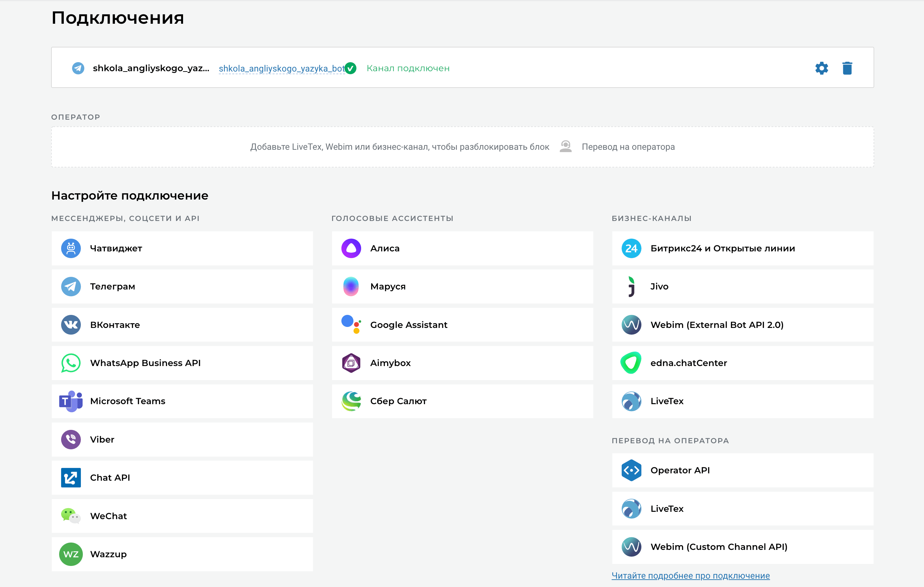The width and height of the screenshot is (924, 587).
Task: Click Перевод на оператора label
Action: point(628,147)
